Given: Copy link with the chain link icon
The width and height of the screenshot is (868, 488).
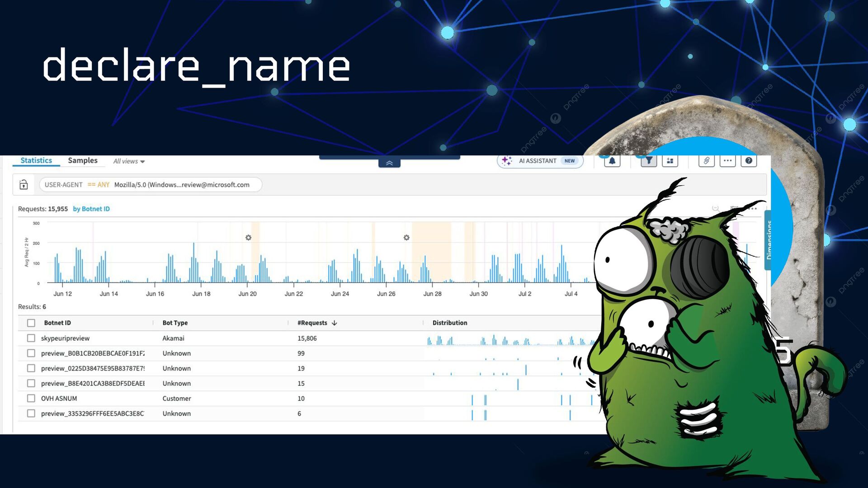Looking at the screenshot, I should 706,161.
